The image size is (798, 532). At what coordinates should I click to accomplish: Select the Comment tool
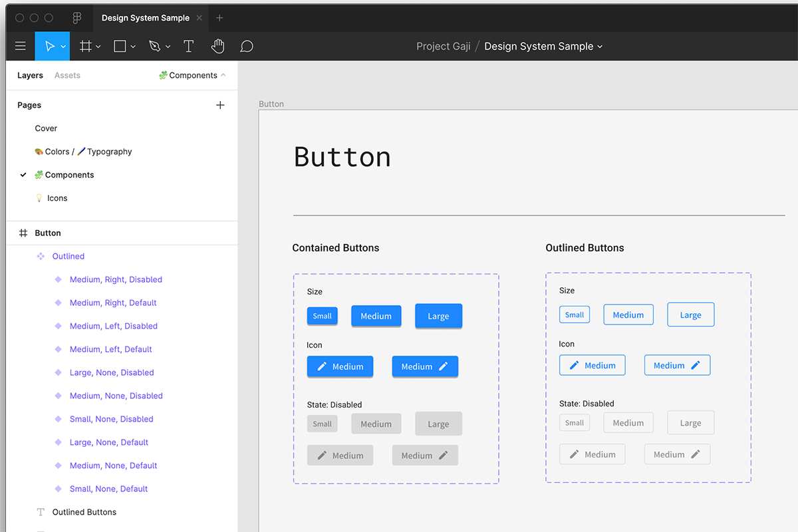tap(247, 46)
